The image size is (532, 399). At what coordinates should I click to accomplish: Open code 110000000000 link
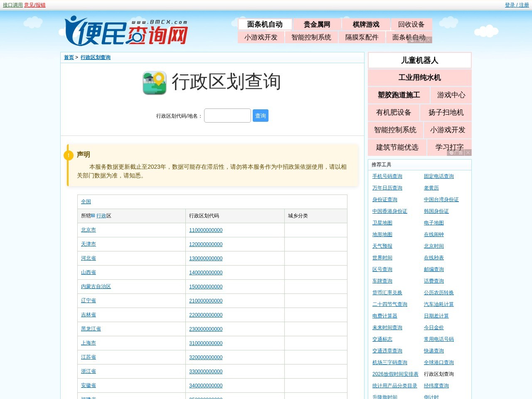point(206,230)
